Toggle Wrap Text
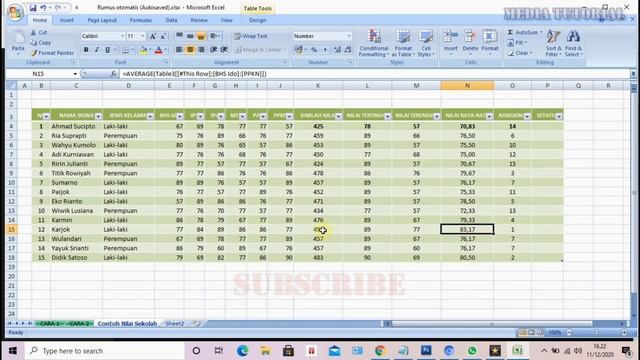640x360 pixels. 251,36
